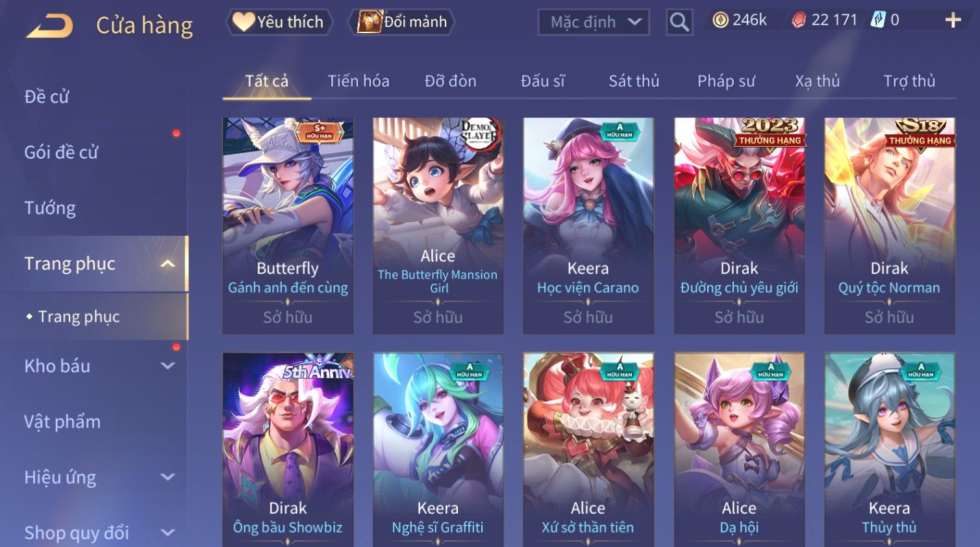This screenshot has height=547, width=980.
Task: Select the Tiến hóa tab
Action: [358, 81]
